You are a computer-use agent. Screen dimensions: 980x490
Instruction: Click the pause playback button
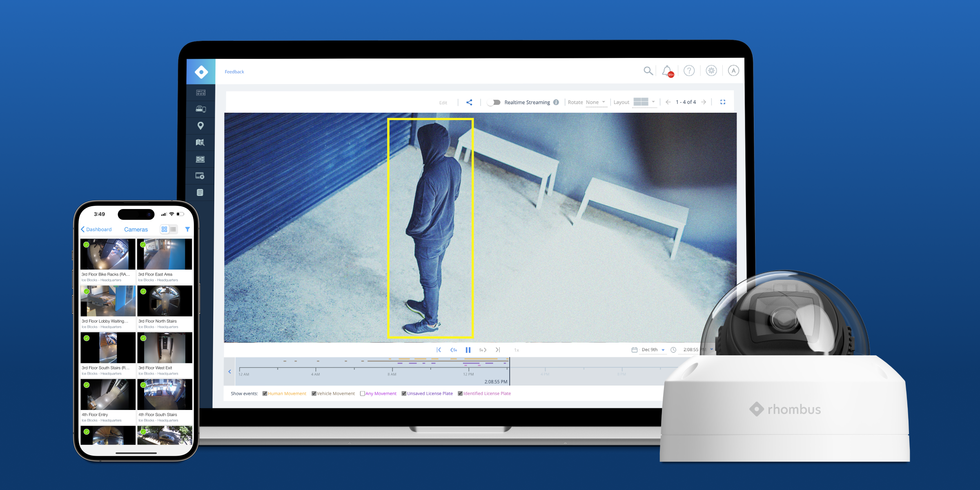pyautogui.click(x=468, y=350)
